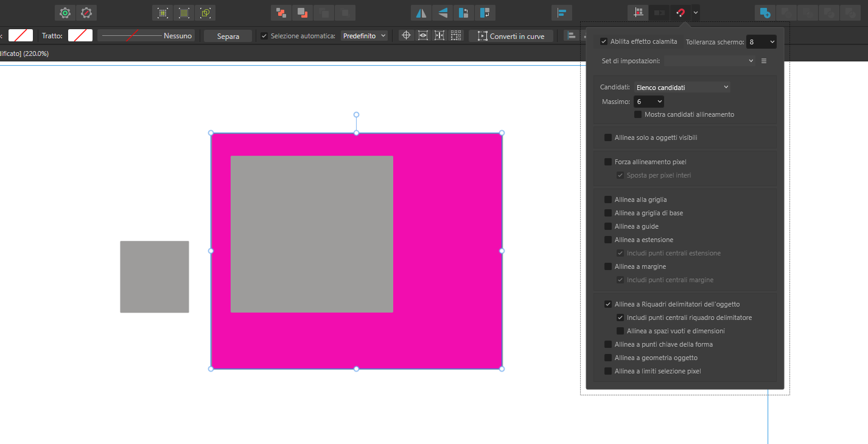Click the Converti in curve button

click(x=511, y=36)
